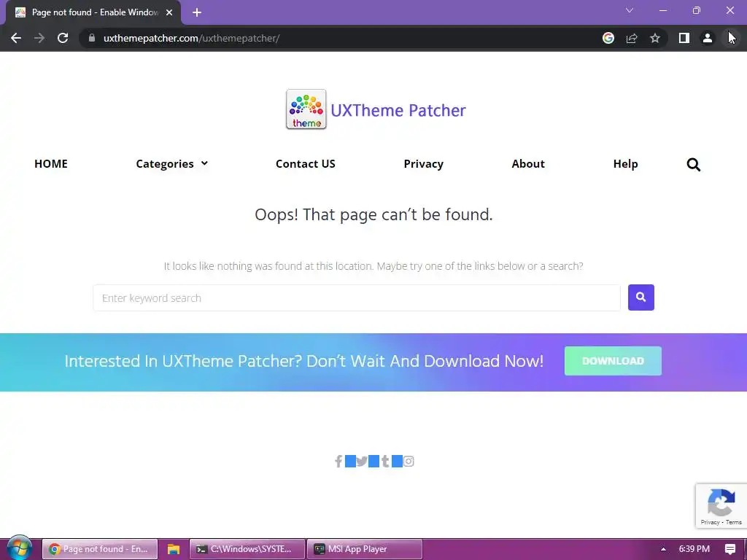The width and height of the screenshot is (747, 560).
Task: Open the Windows Start orb
Action: pyautogui.click(x=19, y=548)
